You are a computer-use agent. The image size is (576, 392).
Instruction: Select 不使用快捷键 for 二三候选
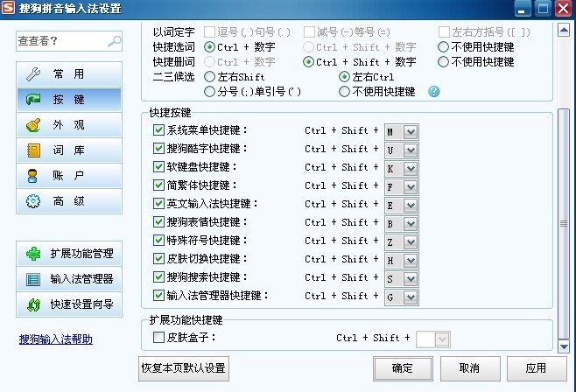click(344, 91)
